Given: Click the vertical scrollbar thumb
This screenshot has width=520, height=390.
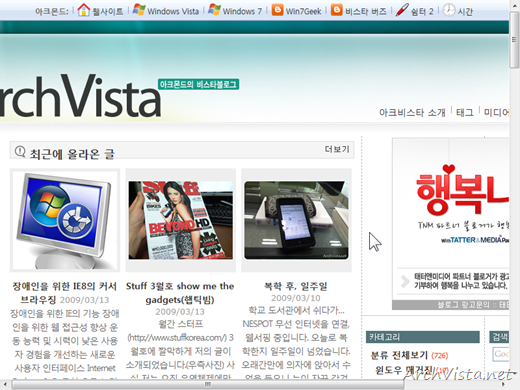Looking at the screenshot, I should (514, 40).
